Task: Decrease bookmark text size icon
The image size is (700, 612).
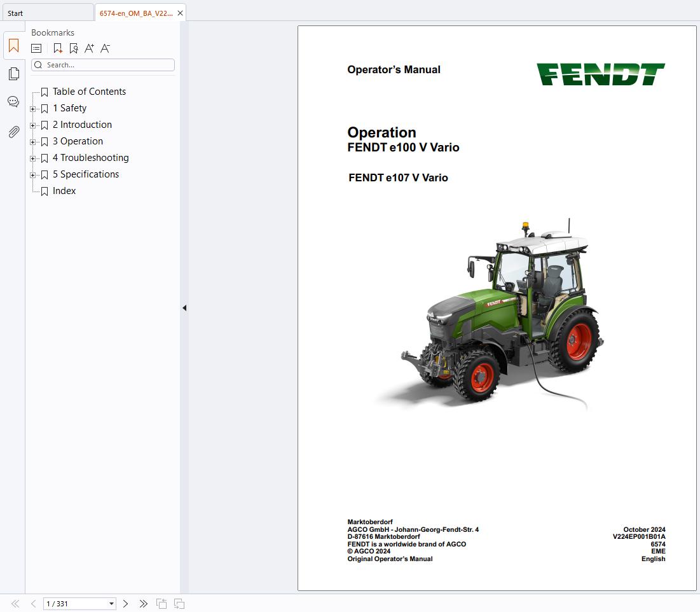Action: [x=105, y=48]
